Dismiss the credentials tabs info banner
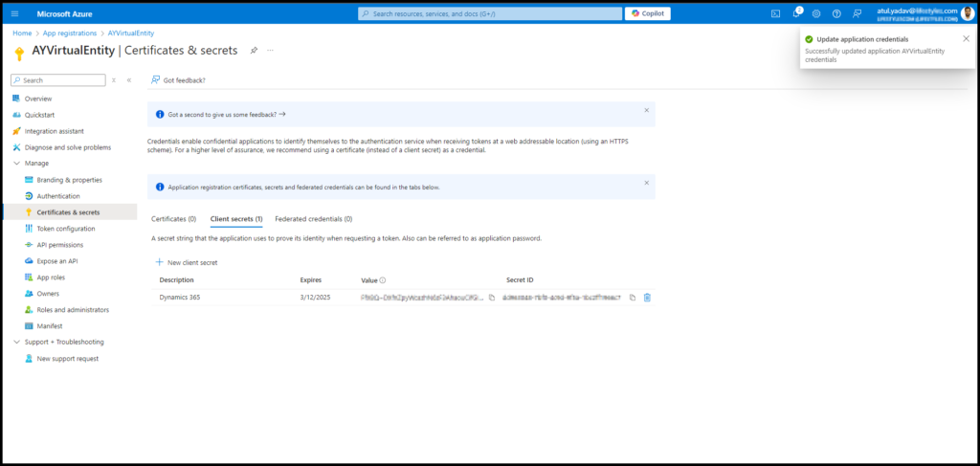This screenshot has height=466, width=980. 647,183
